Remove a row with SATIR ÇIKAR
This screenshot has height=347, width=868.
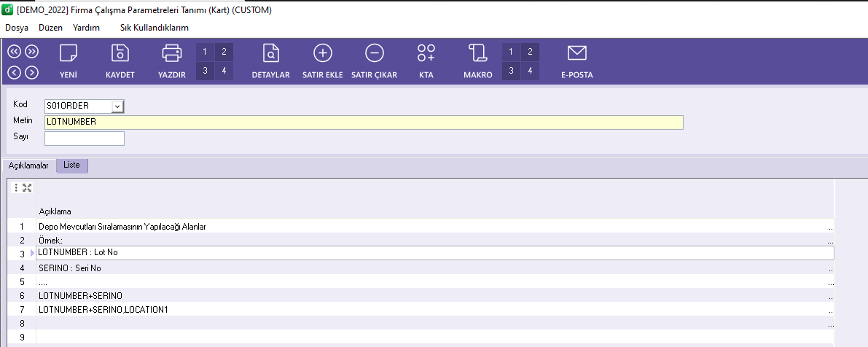[374, 54]
